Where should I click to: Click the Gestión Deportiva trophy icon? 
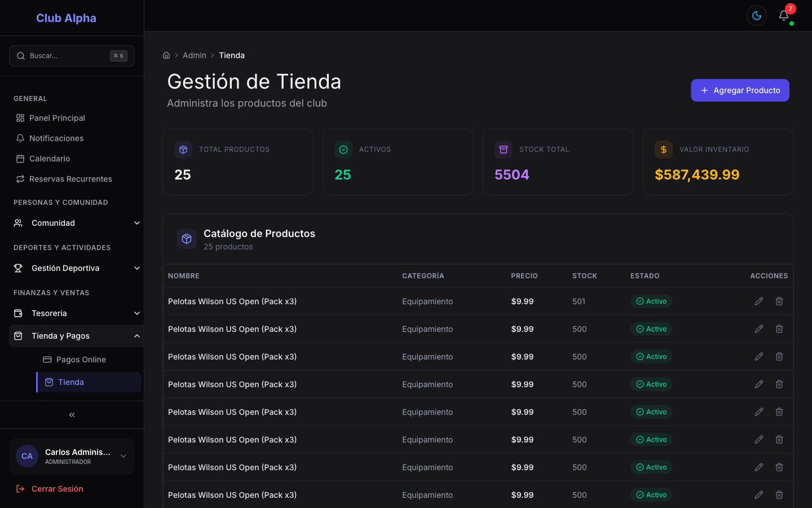18,268
